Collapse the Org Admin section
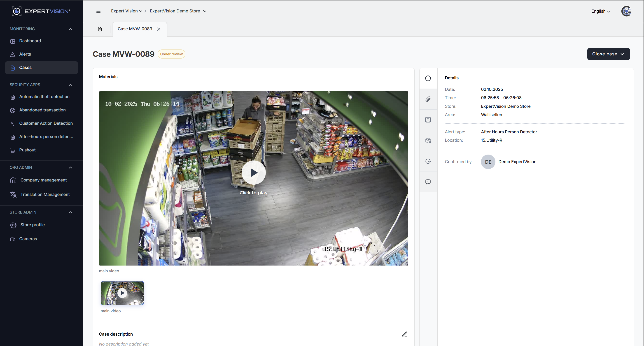Image resolution: width=644 pixels, height=346 pixels. click(x=70, y=168)
